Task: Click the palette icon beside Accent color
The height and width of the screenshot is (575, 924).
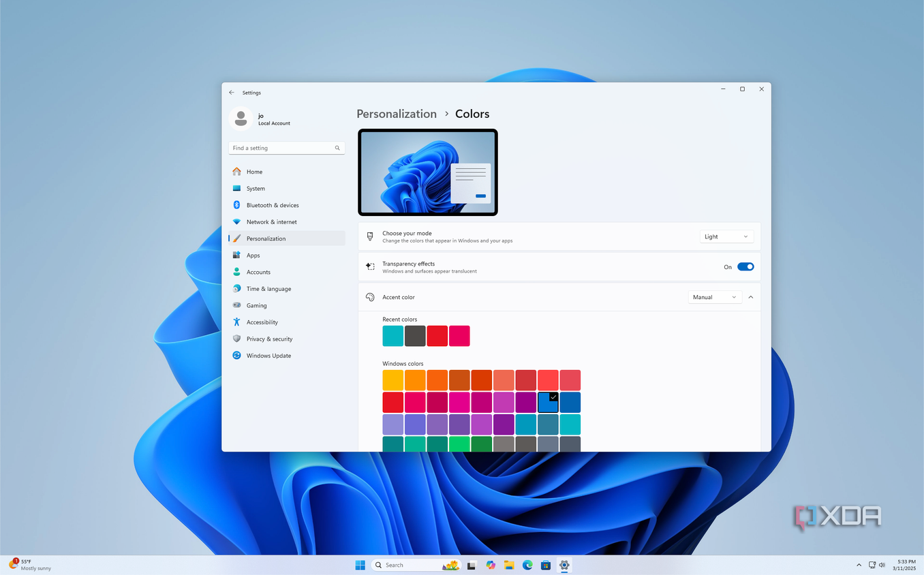Action: click(x=370, y=297)
